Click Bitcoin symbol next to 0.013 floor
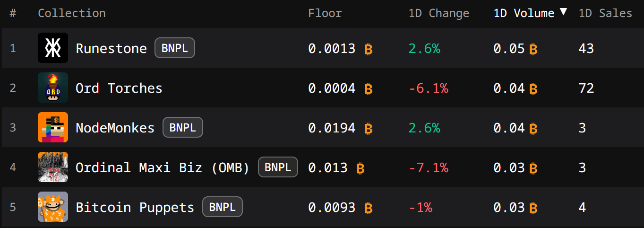Image resolution: width=644 pixels, height=228 pixels. click(x=361, y=168)
